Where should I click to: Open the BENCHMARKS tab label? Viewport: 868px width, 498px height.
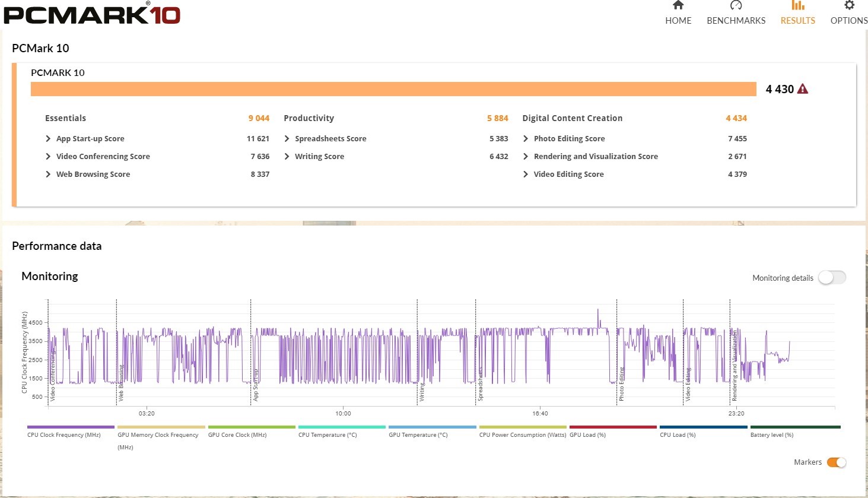[x=736, y=20]
